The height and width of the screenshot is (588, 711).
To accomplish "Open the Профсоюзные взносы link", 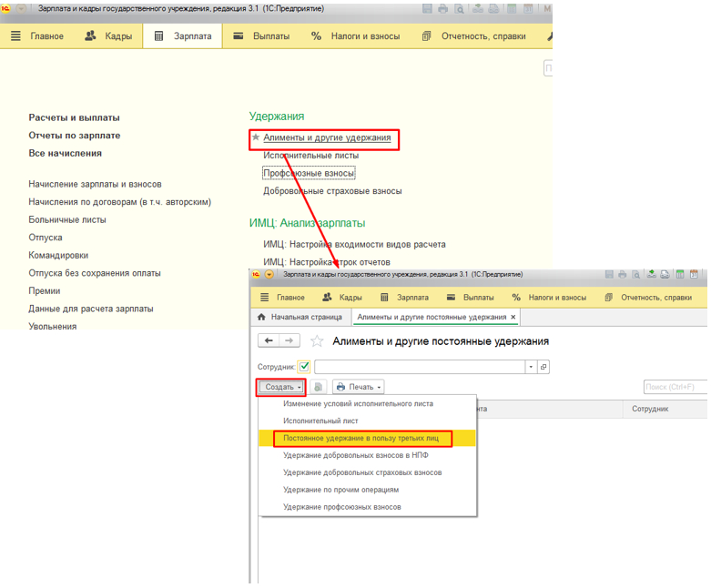I will 309,173.
